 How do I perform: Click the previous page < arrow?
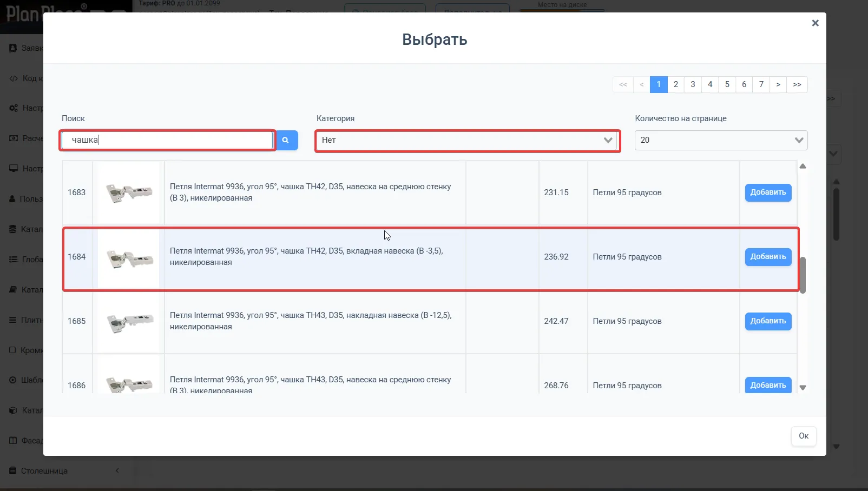[x=642, y=84]
